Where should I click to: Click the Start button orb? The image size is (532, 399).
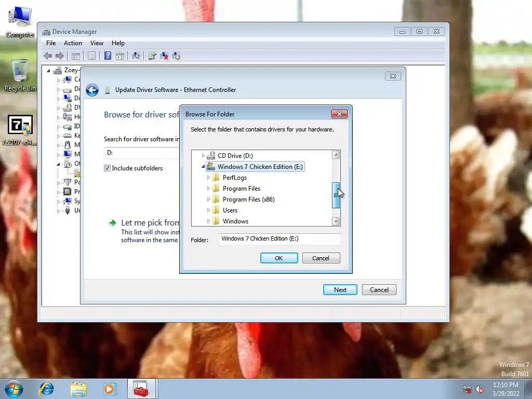click(14, 389)
